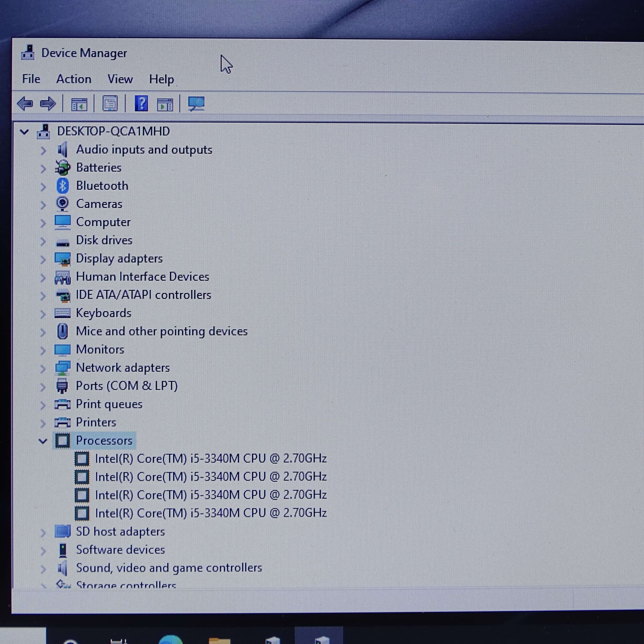This screenshot has height=644, width=644.
Task: Open the File Explorer folder icon on taskbar
Action: pyautogui.click(x=219, y=640)
